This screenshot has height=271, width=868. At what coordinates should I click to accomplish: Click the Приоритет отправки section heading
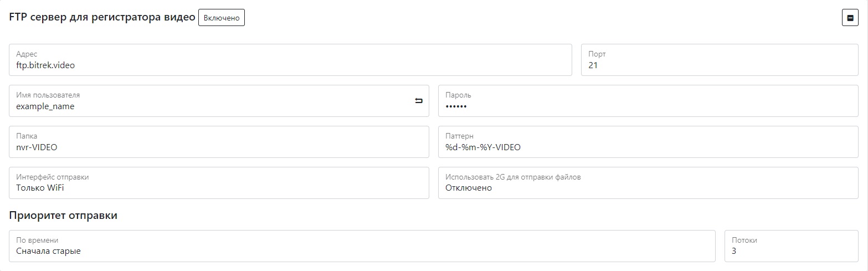(x=63, y=216)
